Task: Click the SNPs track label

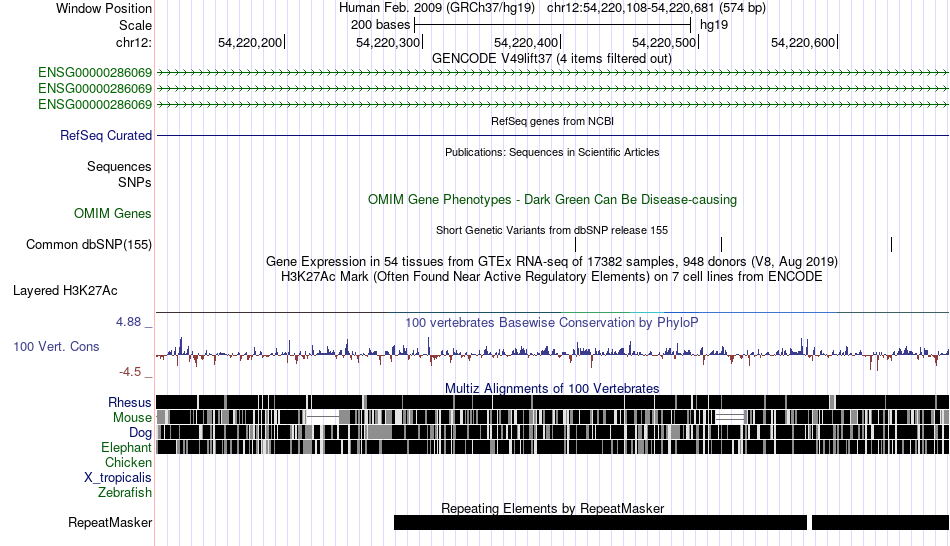Action: click(x=135, y=182)
